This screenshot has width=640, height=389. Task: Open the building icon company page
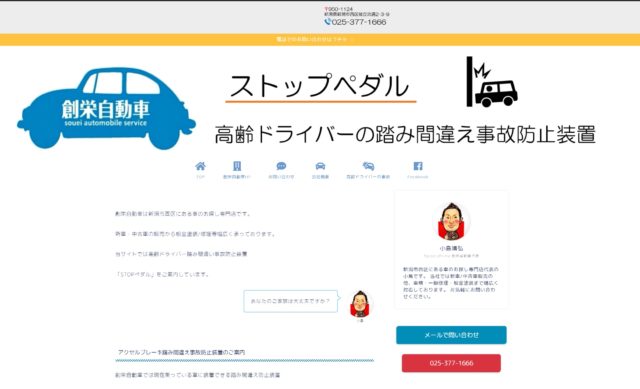[237, 166]
